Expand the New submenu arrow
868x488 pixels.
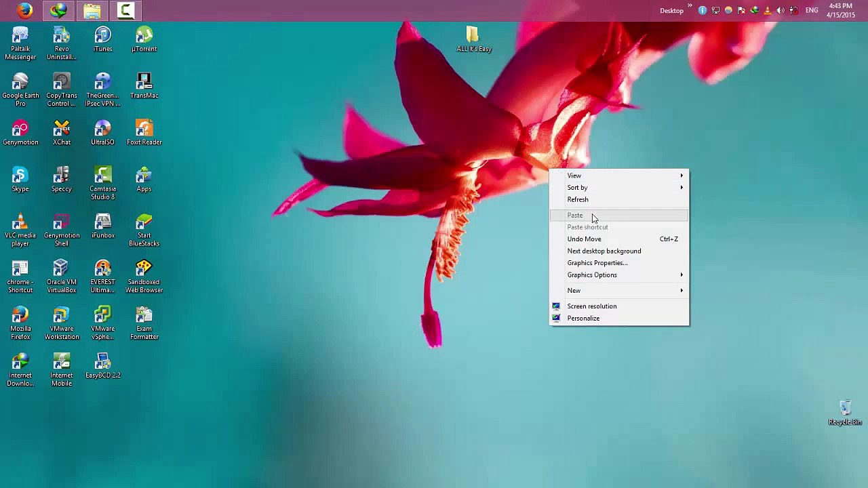pyautogui.click(x=682, y=291)
